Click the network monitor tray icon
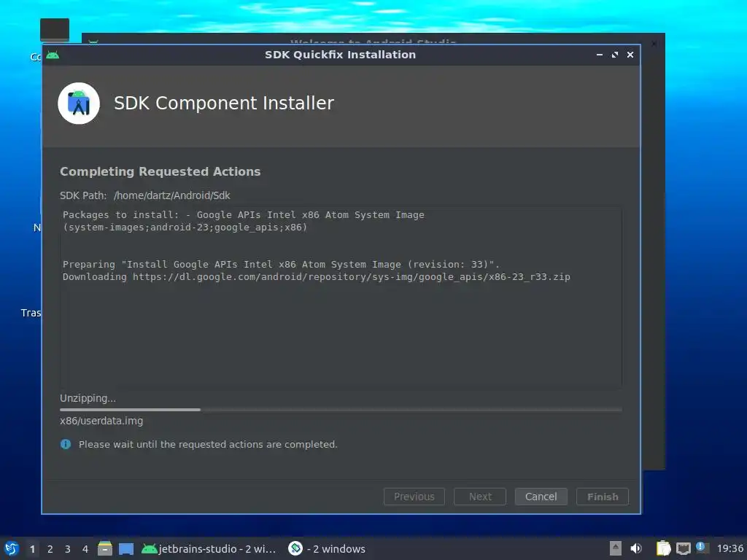747x560 pixels. (683, 548)
